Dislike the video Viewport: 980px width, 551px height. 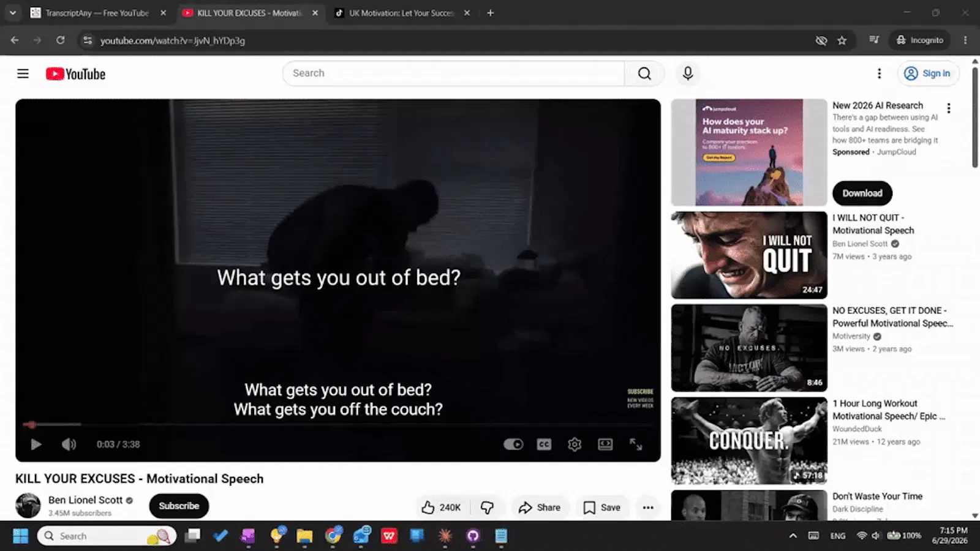coord(487,508)
